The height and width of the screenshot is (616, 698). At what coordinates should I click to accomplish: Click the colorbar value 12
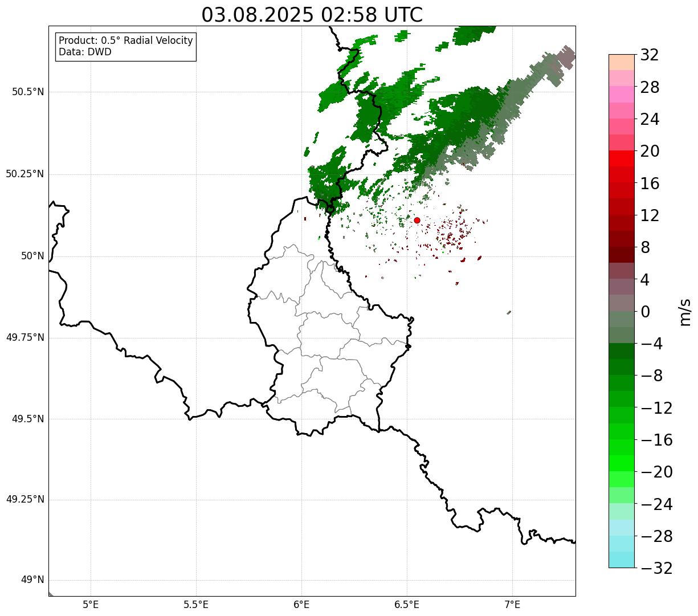coord(650,215)
